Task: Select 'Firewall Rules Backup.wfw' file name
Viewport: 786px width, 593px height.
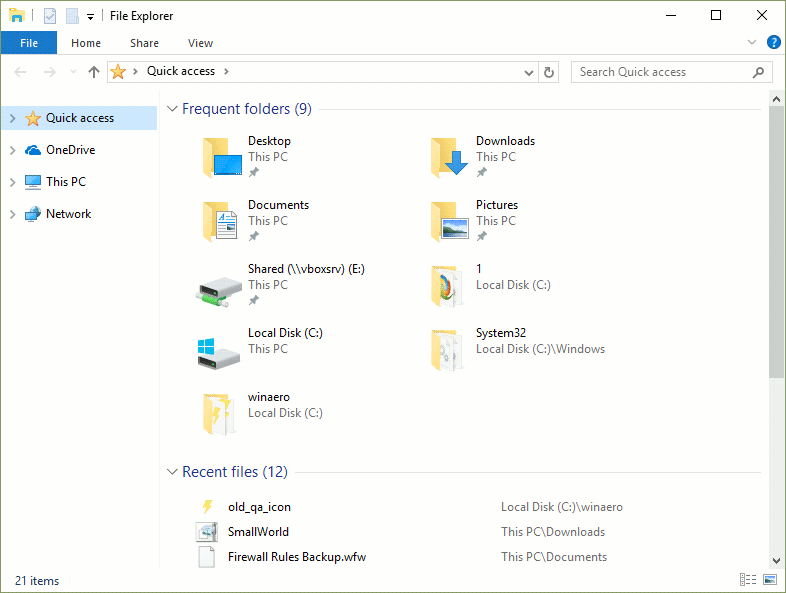Action: pyautogui.click(x=297, y=557)
